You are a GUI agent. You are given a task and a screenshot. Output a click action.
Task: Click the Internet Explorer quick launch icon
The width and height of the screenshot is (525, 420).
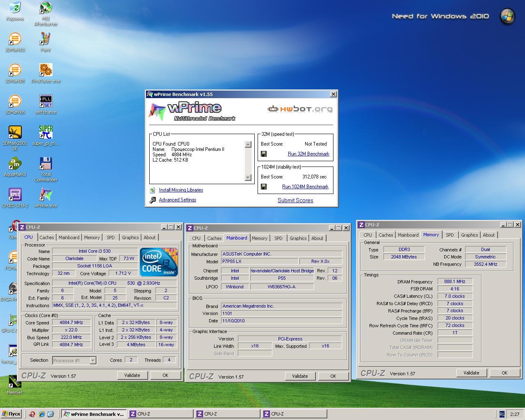[42, 414]
